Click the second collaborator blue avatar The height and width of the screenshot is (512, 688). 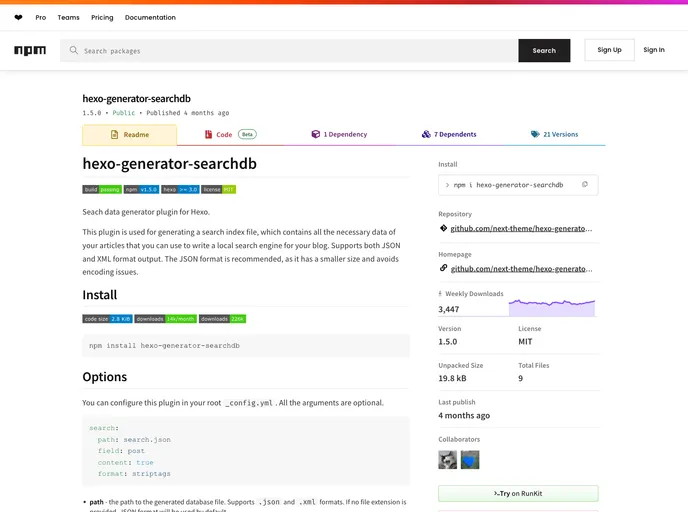(470, 460)
